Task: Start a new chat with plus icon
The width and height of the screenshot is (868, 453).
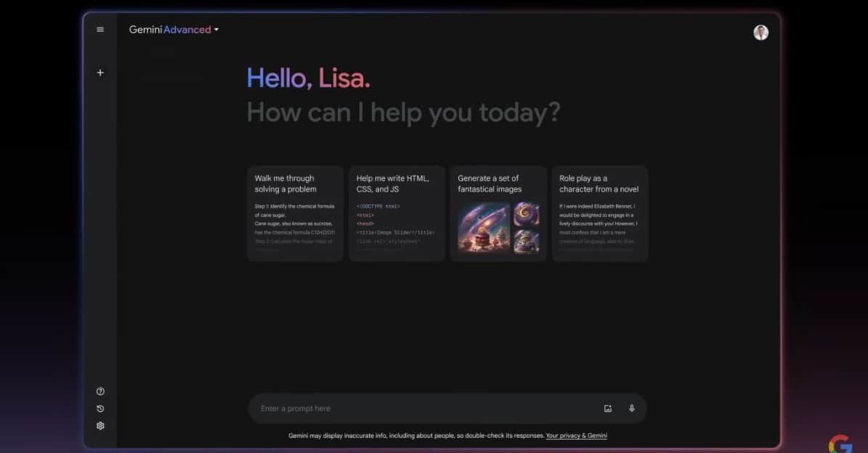Action: pyautogui.click(x=100, y=73)
